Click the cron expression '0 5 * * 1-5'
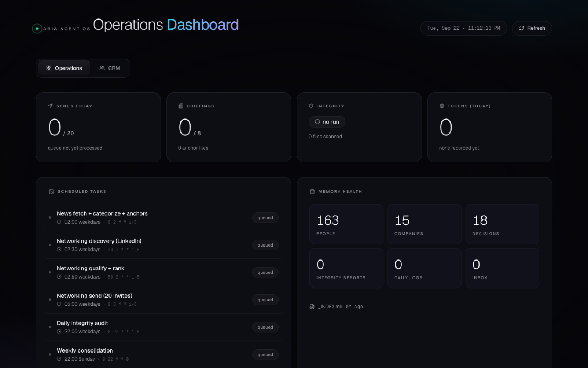Viewport: 588px width, 368px height. click(122, 304)
